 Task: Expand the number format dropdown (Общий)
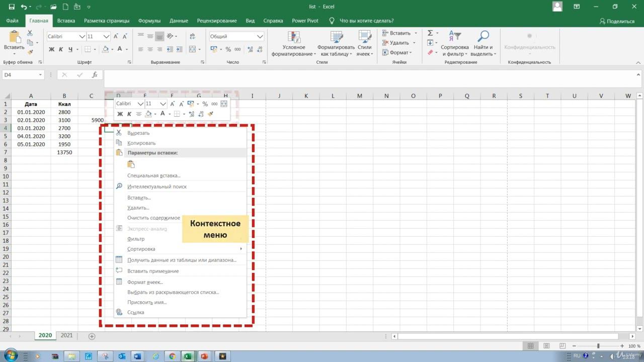pyautogui.click(x=260, y=36)
